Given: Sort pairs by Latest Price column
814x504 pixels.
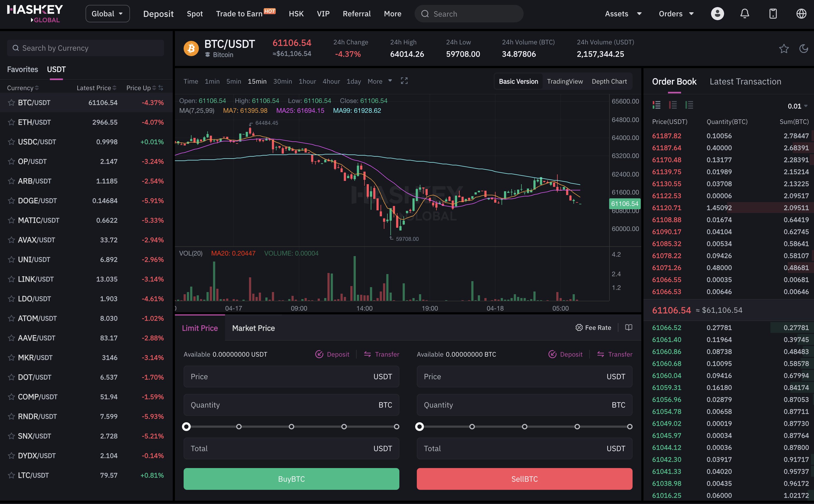Looking at the screenshot, I should pos(97,88).
